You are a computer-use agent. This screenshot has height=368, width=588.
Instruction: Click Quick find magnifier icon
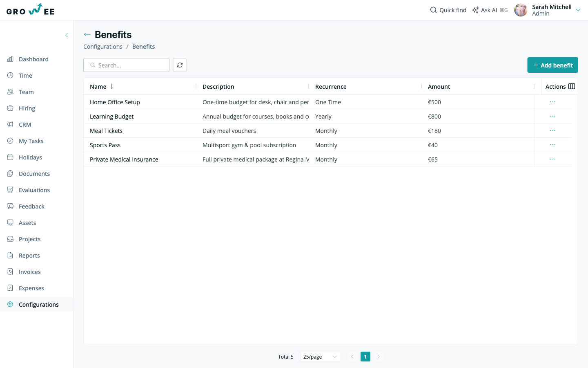[434, 10]
